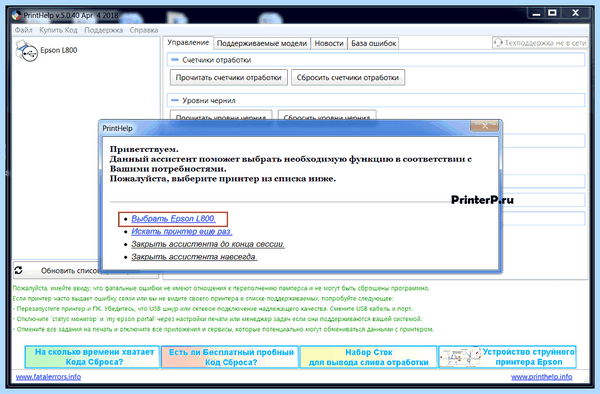Viewport: 600px width, 394px height.
Task: Click Сбросить счетчики отработки button
Action: click(x=348, y=77)
